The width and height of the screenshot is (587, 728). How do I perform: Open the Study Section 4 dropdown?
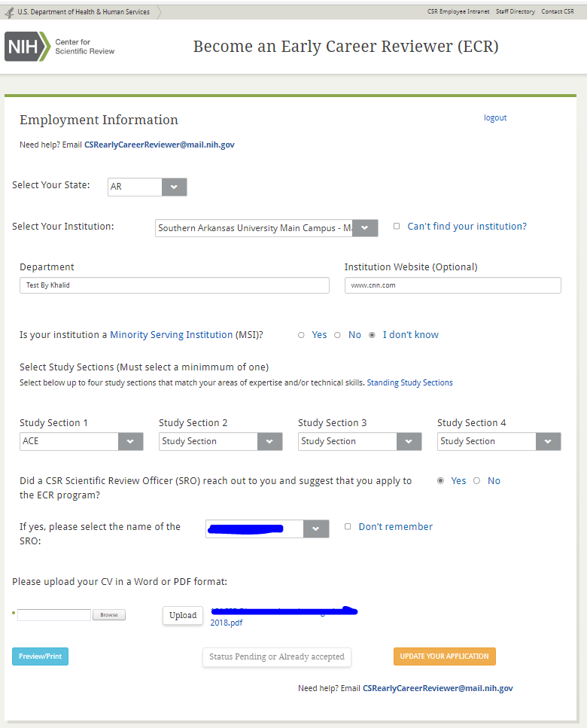(548, 441)
